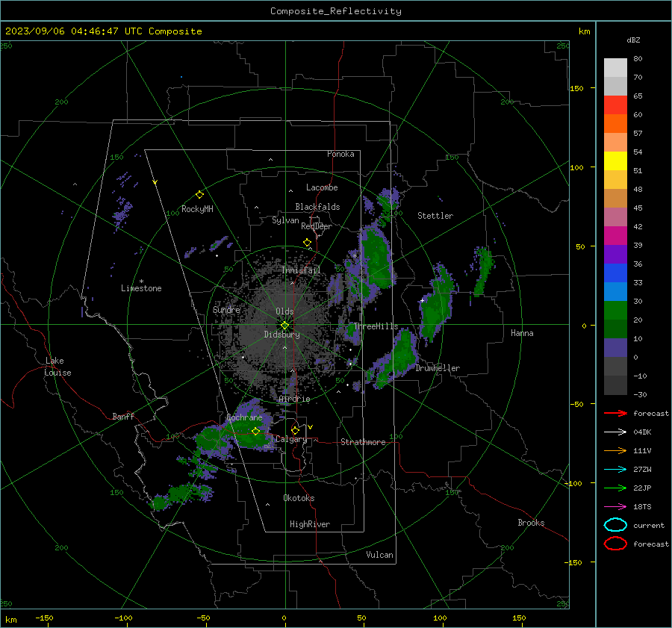
Task: Click the Stettler city label
Action: 435,216
